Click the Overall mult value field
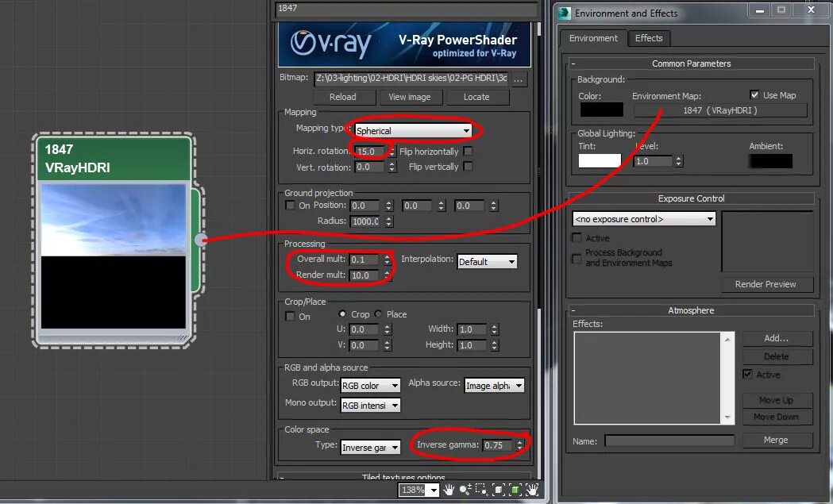833x504 pixels. click(364, 260)
